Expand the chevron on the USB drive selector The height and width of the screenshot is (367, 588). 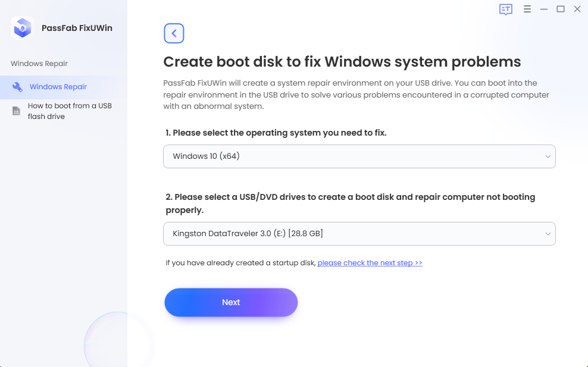(548, 234)
